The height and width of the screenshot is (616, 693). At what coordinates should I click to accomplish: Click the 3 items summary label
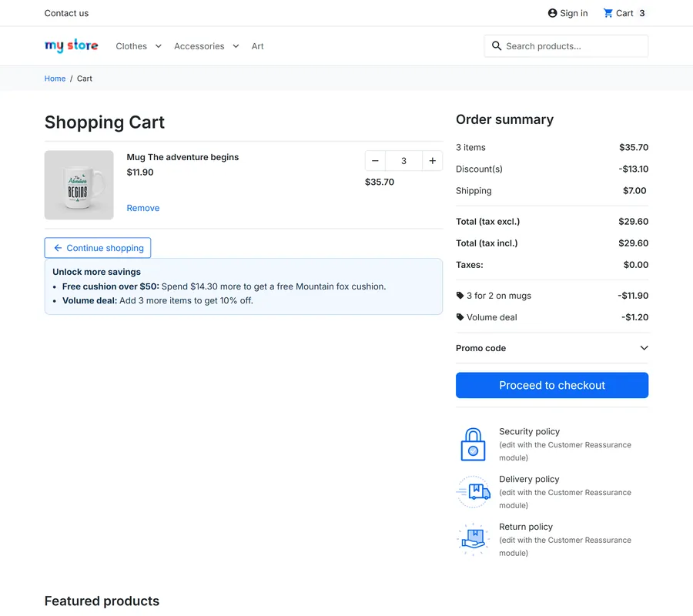pyautogui.click(x=470, y=147)
